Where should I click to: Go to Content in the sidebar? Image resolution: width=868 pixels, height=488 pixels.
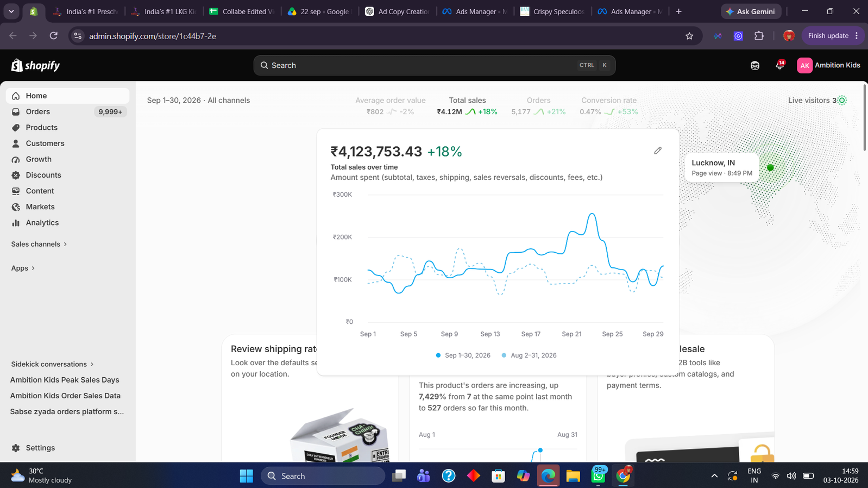40,191
